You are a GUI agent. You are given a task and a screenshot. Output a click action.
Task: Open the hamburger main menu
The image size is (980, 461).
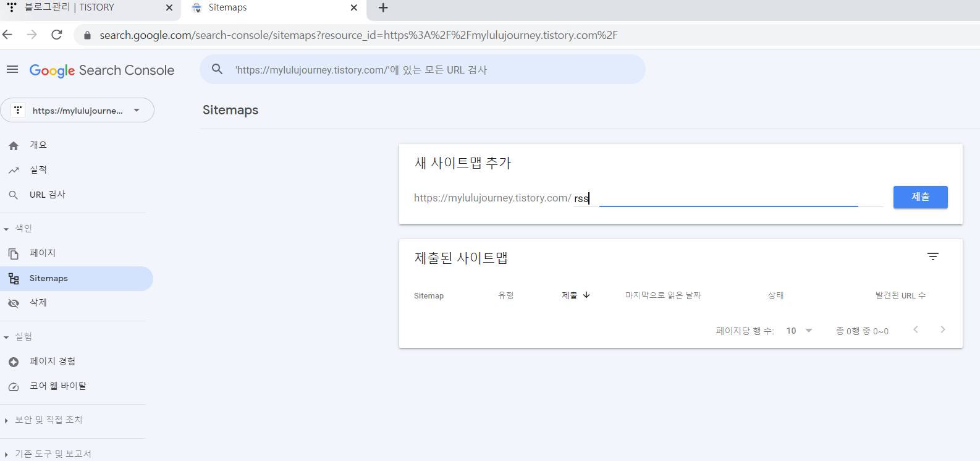(12, 69)
